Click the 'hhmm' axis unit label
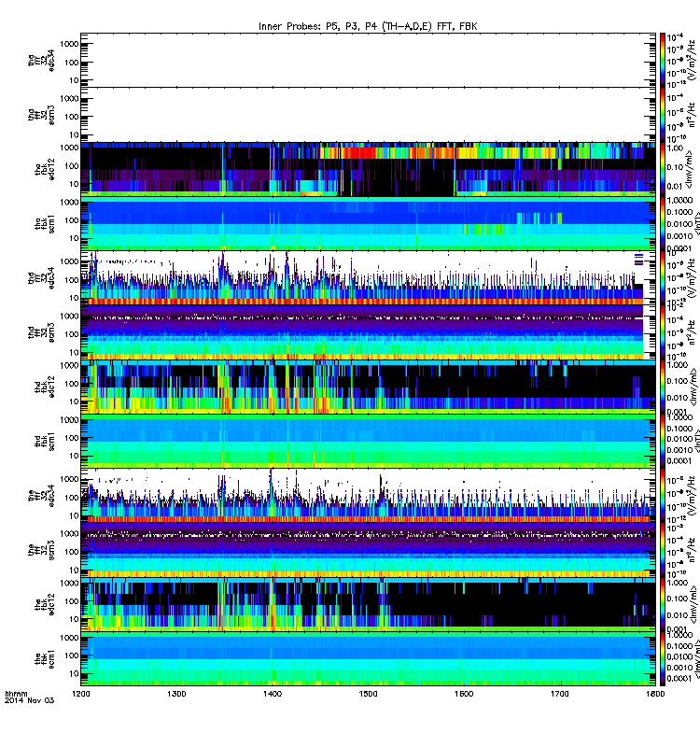Viewport: 700px width, 747px height. click(16, 694)
